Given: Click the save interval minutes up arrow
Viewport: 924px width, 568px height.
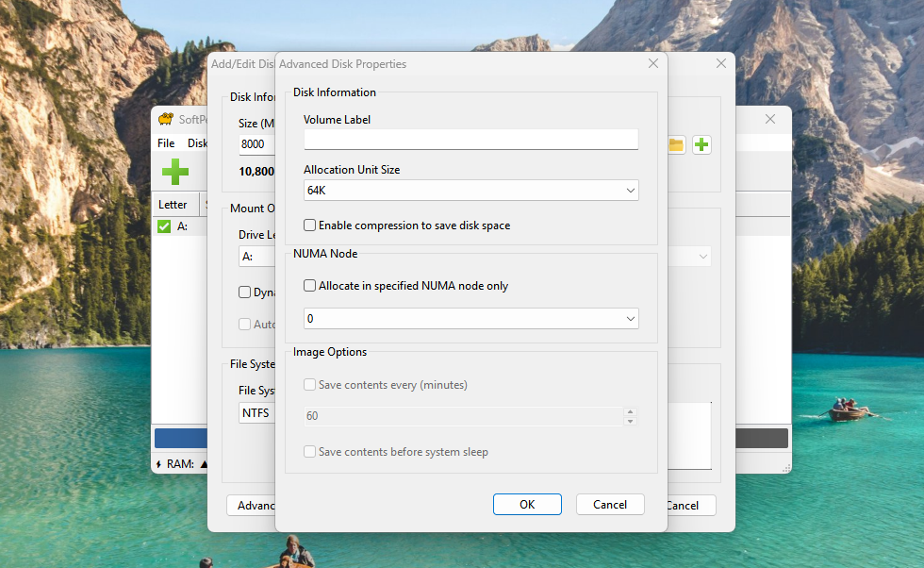Looking at the screenshot, I should click(x=630, y=411).
